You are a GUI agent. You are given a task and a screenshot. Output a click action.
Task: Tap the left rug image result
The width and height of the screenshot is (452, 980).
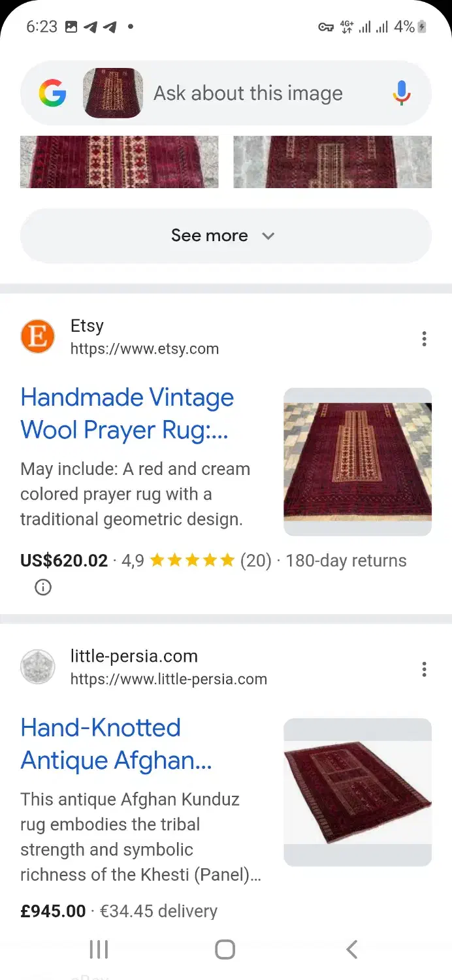point(119,161)
